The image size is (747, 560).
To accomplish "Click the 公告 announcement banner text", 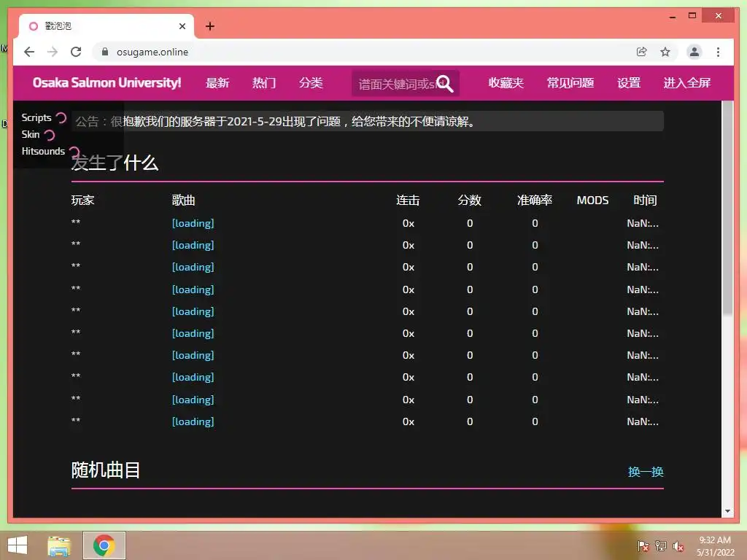I will click(275, 122).
